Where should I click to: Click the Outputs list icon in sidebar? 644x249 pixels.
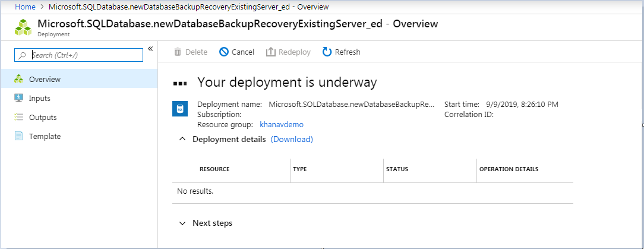point(18,117)
